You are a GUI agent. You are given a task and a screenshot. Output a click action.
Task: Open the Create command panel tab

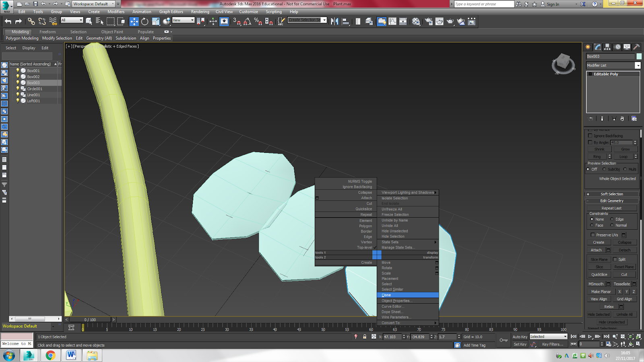coord(588,47)
